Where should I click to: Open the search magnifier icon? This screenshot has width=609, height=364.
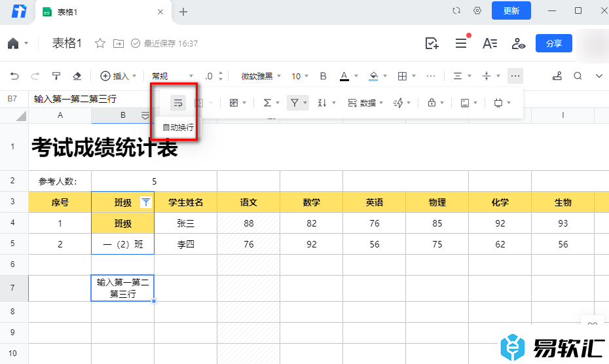click(578, 76)
